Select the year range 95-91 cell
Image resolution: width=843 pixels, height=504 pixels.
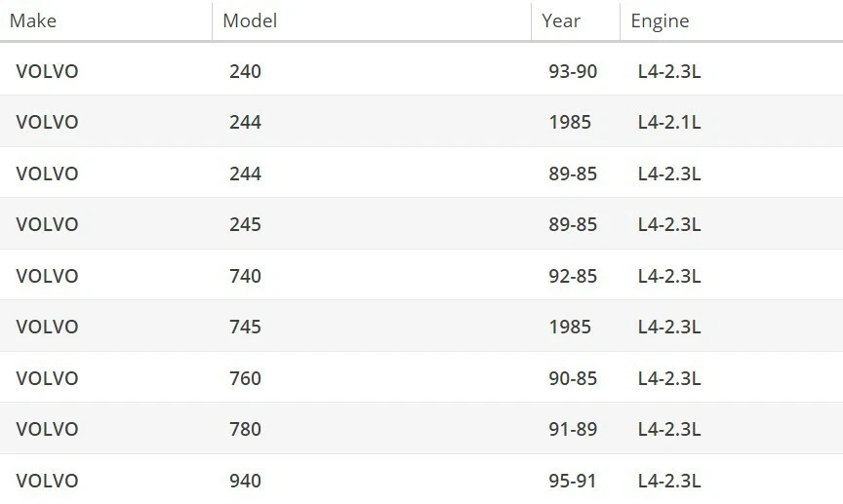(573, 481)
